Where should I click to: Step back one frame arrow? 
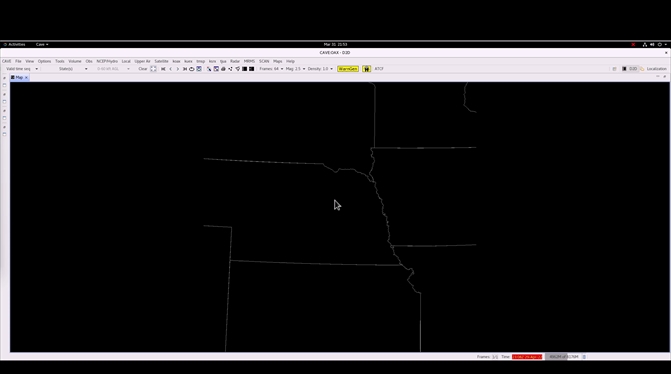coord(170,69)
